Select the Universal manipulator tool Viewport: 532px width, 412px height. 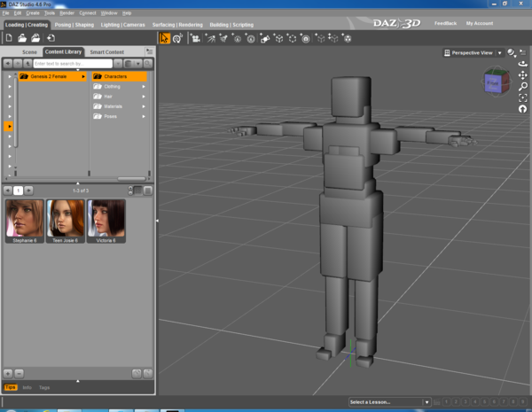coord(177,38)
